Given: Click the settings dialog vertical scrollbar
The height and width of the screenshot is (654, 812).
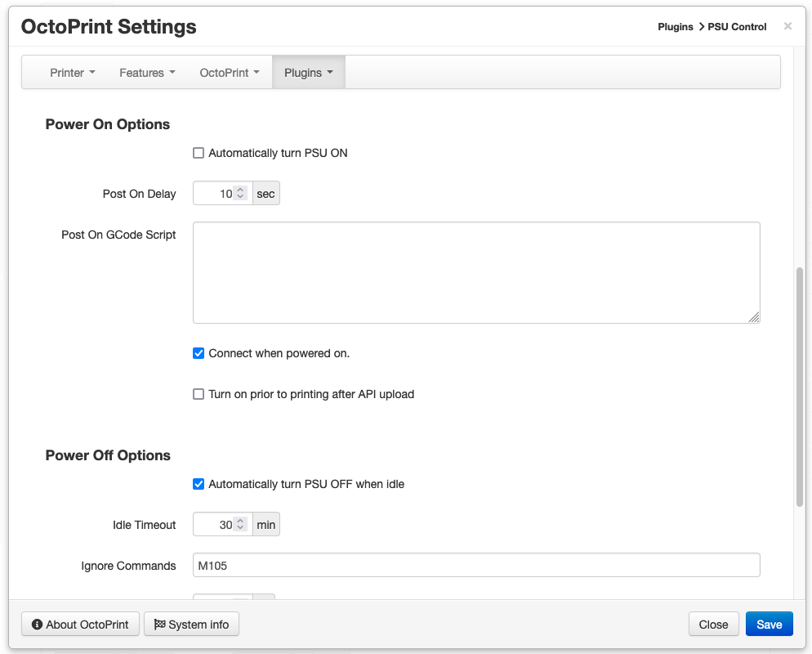Looking at the screenshot, I should (799, 387).
